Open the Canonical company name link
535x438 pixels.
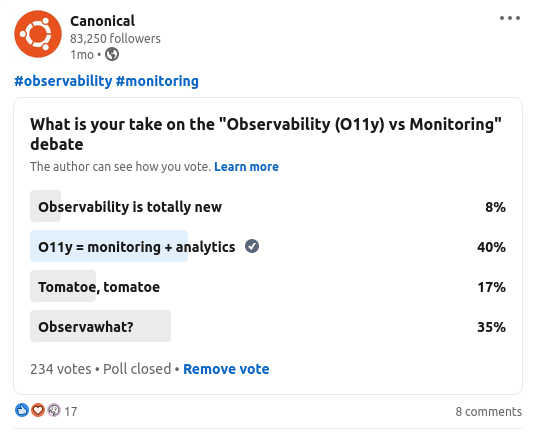(x=102, y=21)
